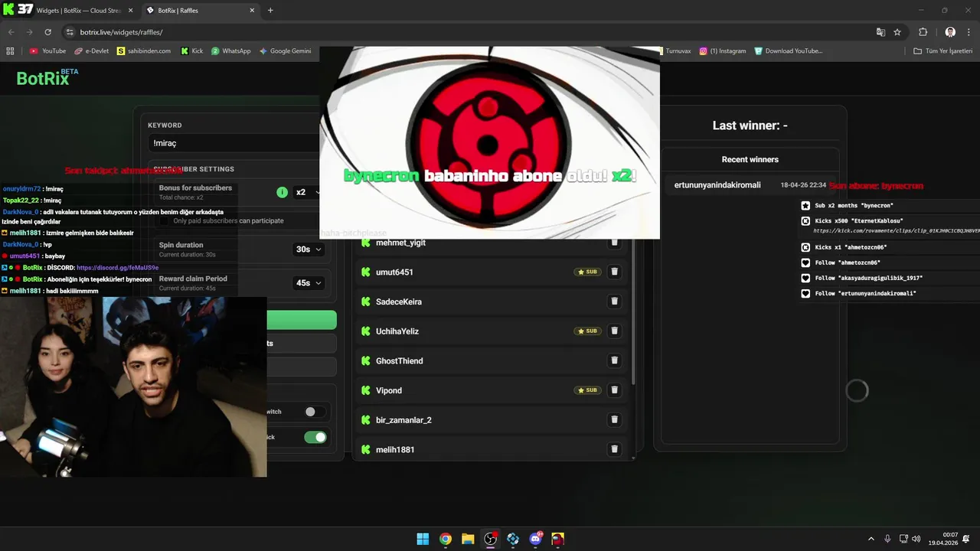Remove umut6451 with trash icon

pos(614,272)
